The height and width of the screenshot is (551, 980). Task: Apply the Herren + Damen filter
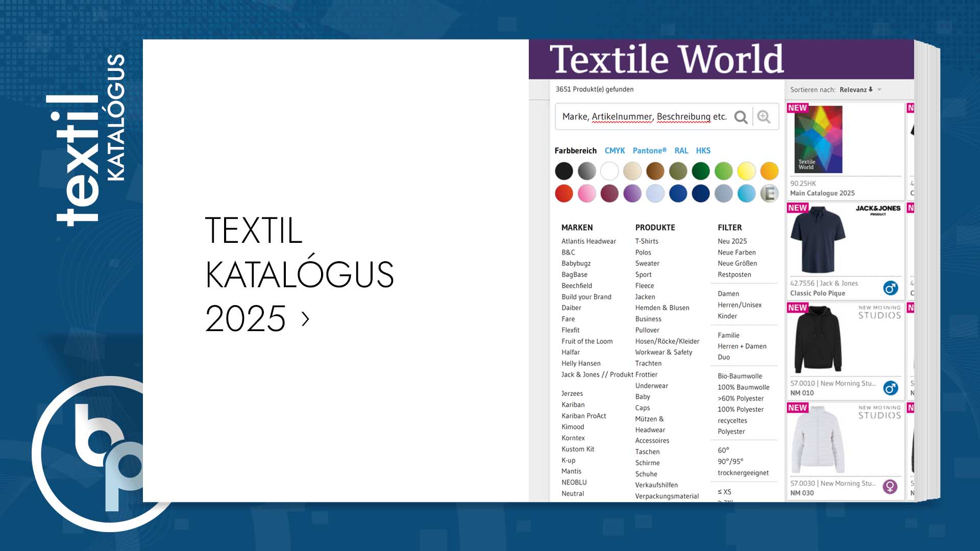[742, 346]
